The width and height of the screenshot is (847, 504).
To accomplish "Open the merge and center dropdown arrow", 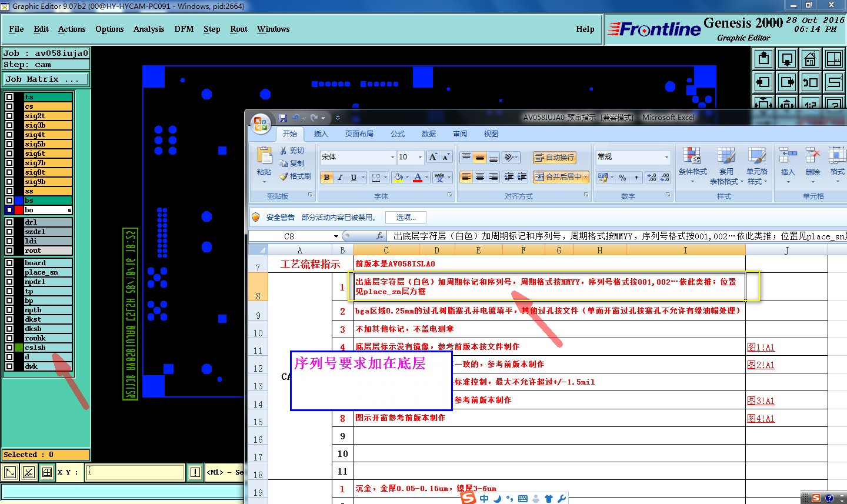I will pyautogui.click(x=586, y=177).
